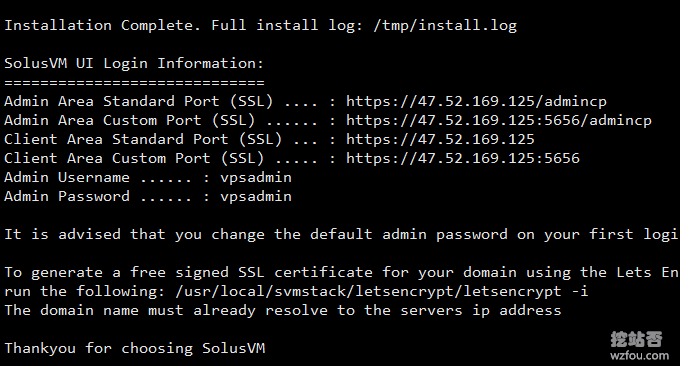The image size is (680, 366).
Task: Click the Client Area Custom Port URL
Action: tap(463, 159)
